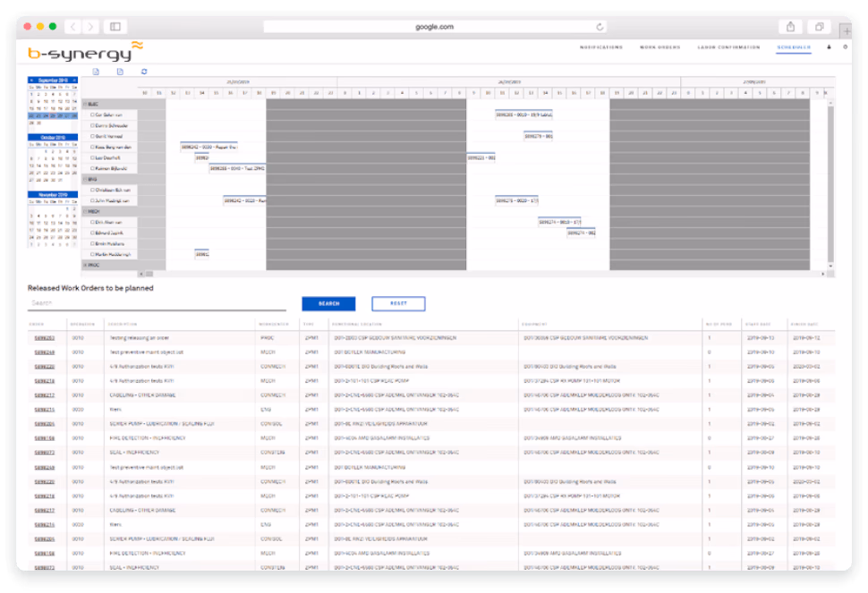Image resolution: width=868 pixels, height=593 pixels.
Task: Check the checkbox next to Danny Schreuder
Action: coord(91,126)
